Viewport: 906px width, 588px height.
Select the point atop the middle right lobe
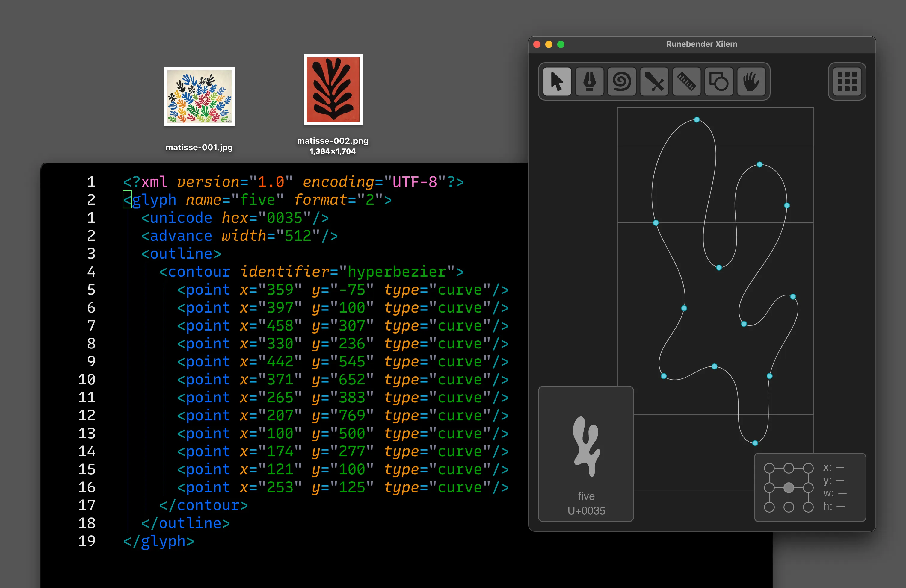(x=759, y=165)
